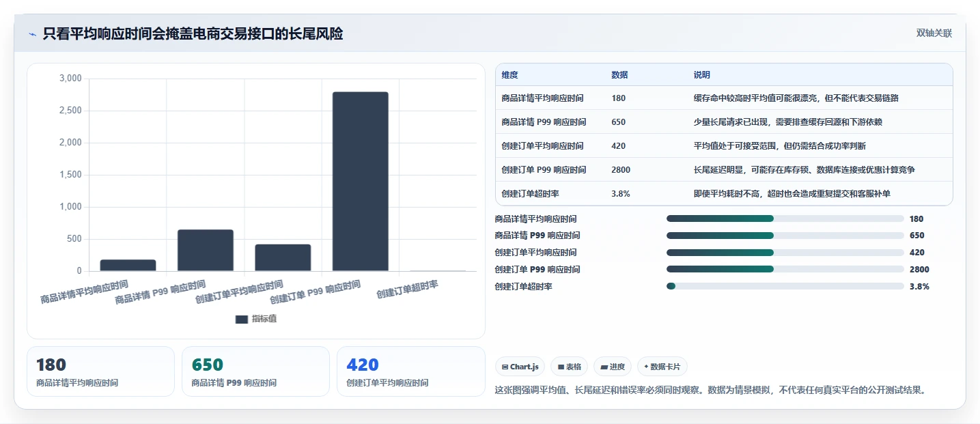Click progress bar for 创建订单 P99 响应时间
Image resolution: width=980 pixels, height=424 pixels.
785,269
